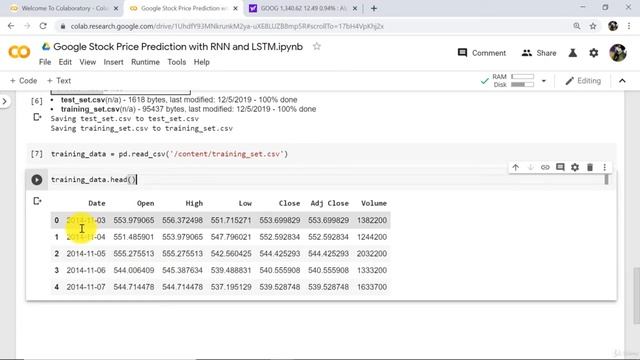The width and height of the screenshot is (640, 360).
Task: Star the notebook title
Action: click(x=316, y=46)
